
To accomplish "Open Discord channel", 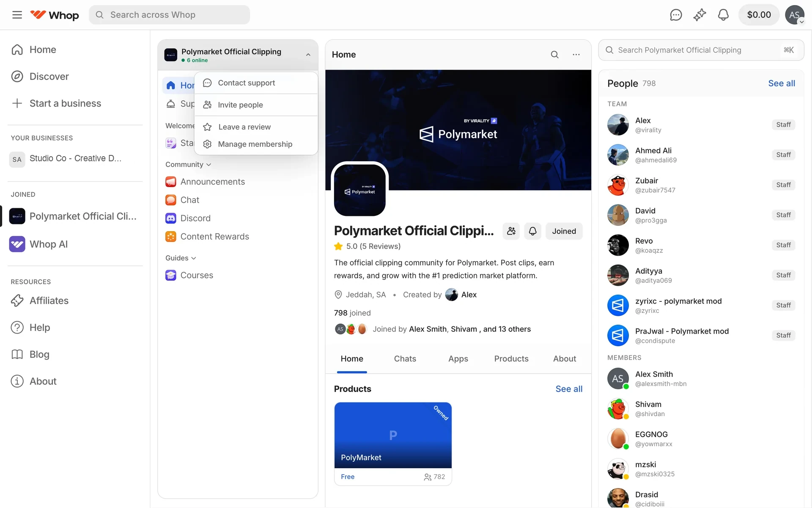I will click(x=238, y=218).
